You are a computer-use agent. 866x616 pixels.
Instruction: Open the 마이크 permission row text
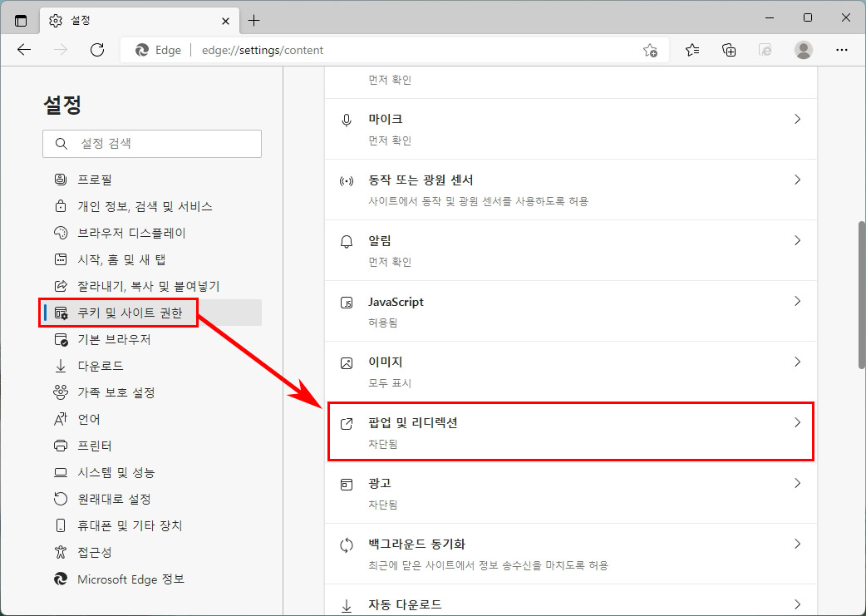click(386, 120)
